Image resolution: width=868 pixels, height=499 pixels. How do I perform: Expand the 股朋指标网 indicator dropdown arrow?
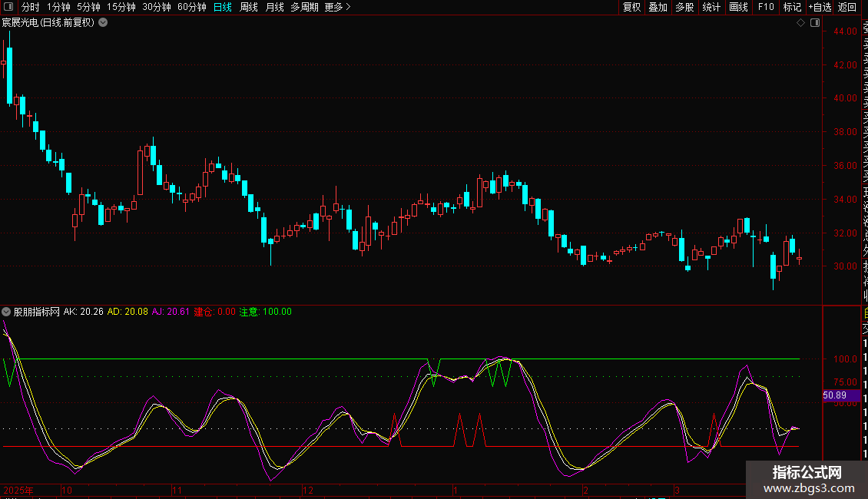(6, 312)
